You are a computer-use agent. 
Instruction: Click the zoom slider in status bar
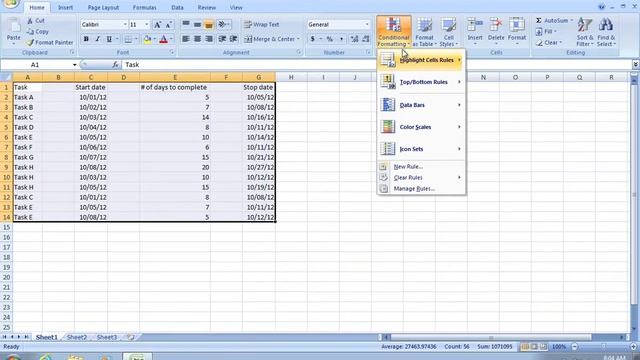[603, 347]
